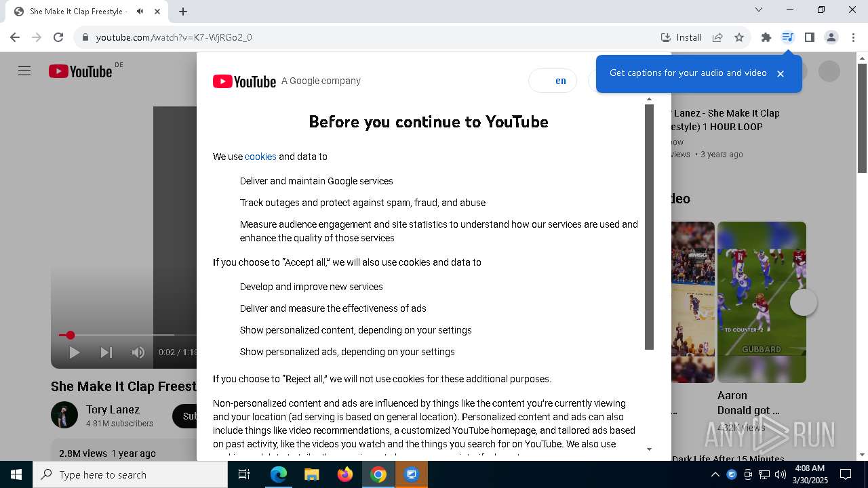Click the Subscribe button
The image size is (868, 488).
pyautogui.click(x=185, y=416)
